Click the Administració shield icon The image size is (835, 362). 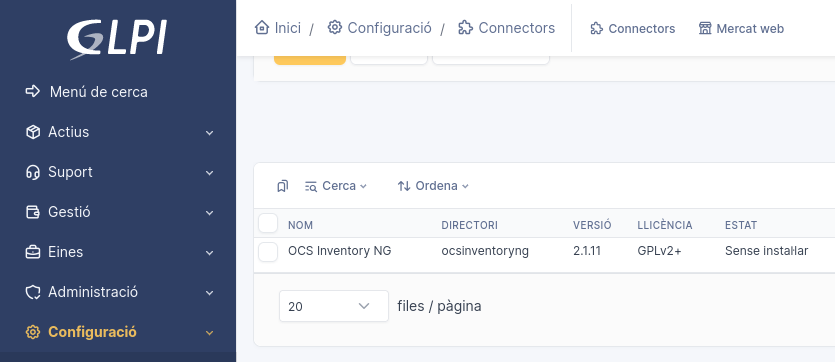(32, 292)
